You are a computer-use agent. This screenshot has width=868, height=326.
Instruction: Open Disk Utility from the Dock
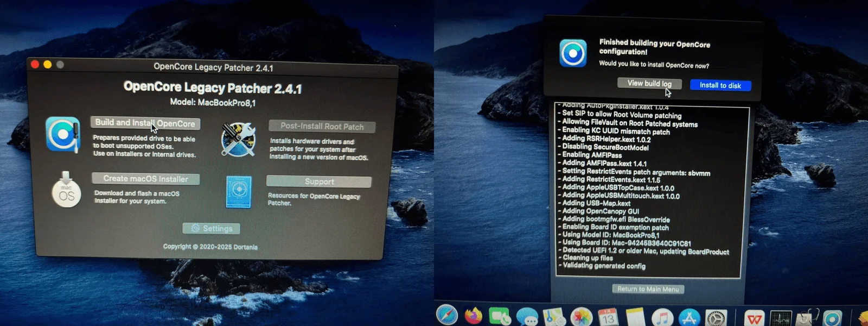[x=807, y=319]
